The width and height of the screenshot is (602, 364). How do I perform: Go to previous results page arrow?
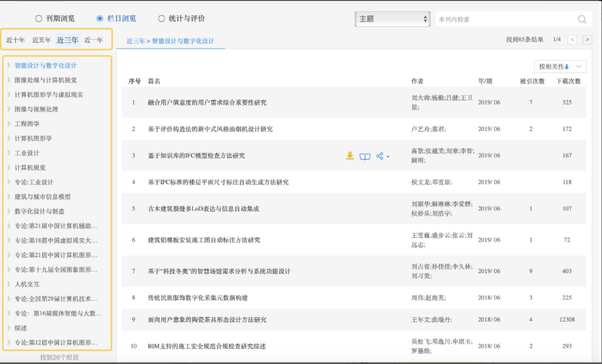[572, 40]
